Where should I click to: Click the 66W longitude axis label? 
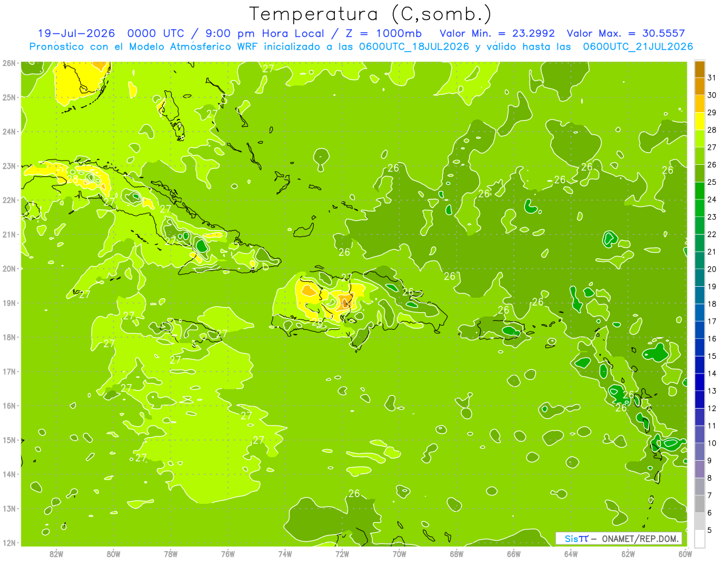513,554
